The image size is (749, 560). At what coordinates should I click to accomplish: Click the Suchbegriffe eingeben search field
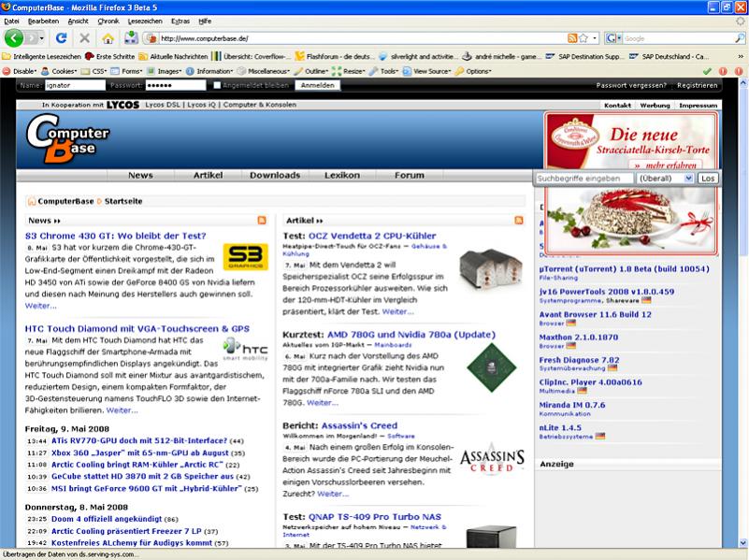click(584, 178)
